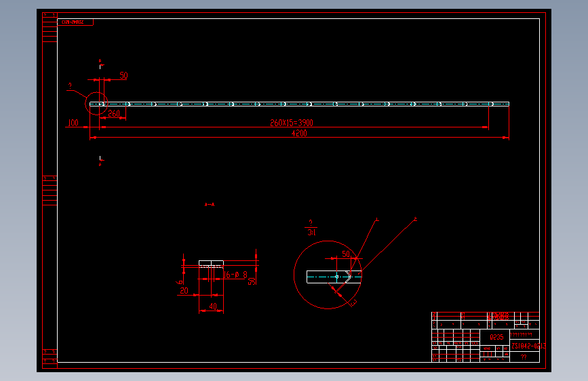Click the "3:1" detail scale label
The image size is (588, 381).
(x=311, y=233)
